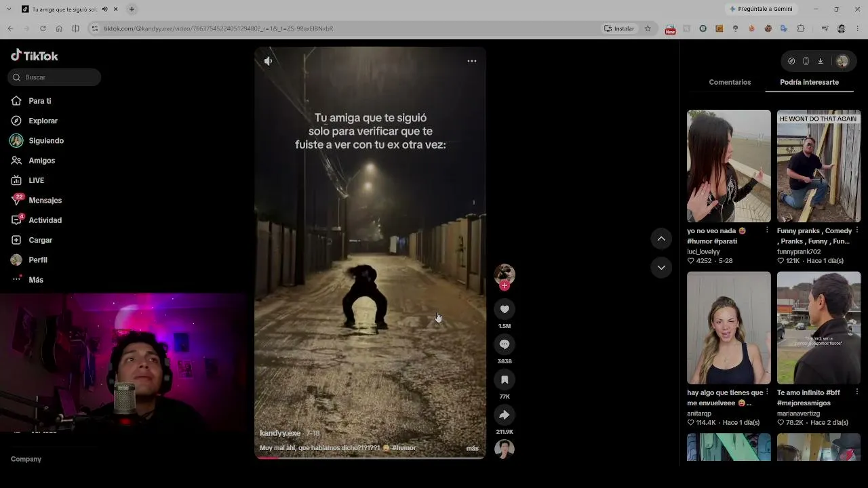Open the browser media control icon
868x488 pixels.
coord(825,28)
